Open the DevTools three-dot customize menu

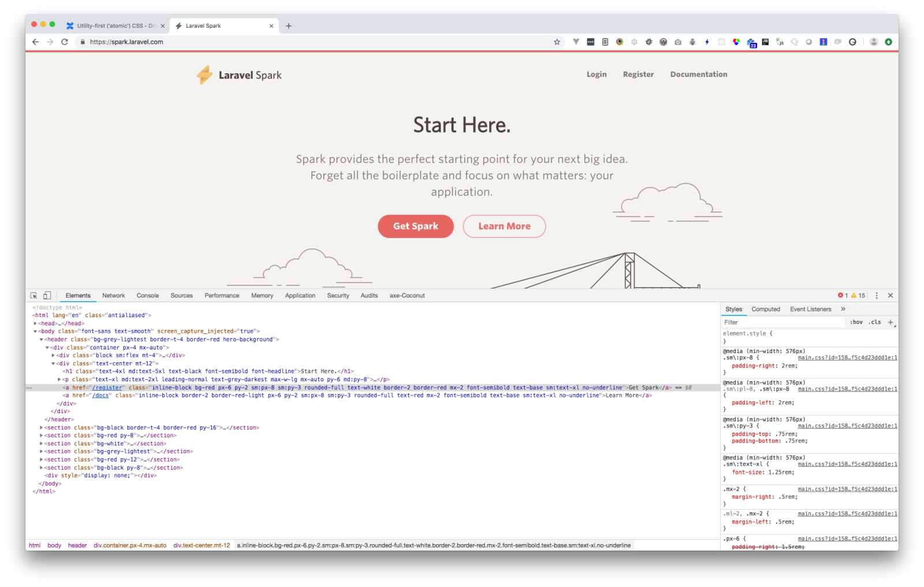(877, 295)
